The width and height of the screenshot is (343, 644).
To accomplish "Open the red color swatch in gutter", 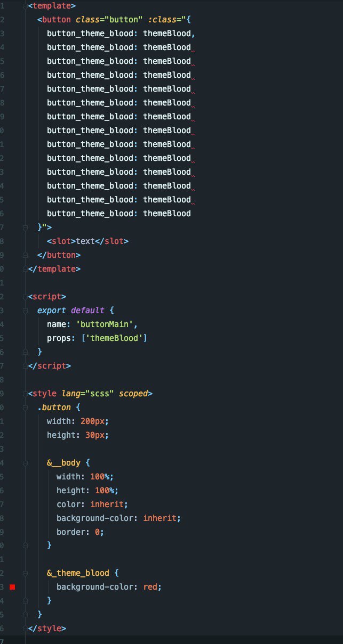I will [x=12, y=587].
